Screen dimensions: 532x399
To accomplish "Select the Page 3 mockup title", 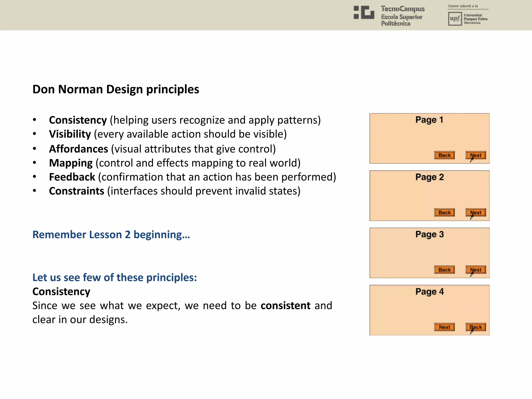I will pos(429,234).
